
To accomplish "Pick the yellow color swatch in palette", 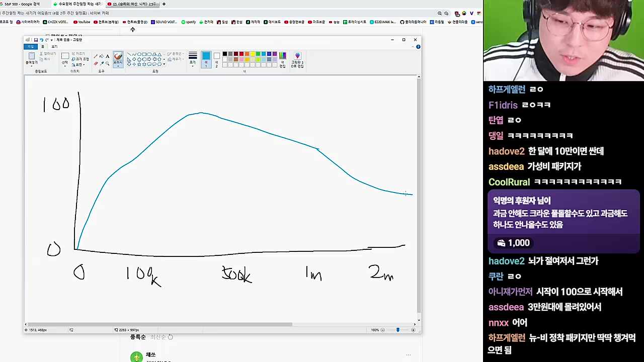I will [253, 54].
